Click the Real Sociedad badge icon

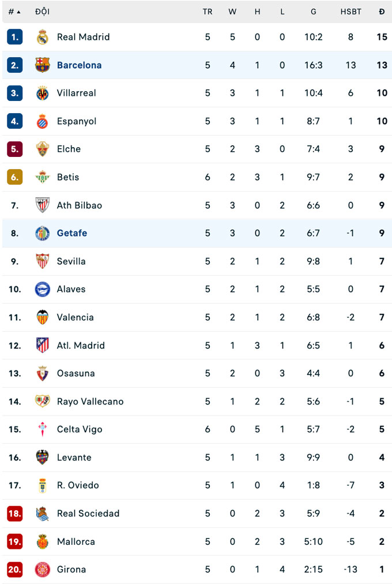point(43,514)
